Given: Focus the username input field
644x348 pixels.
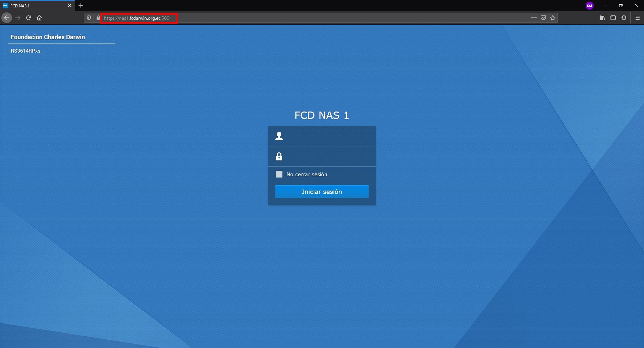Looking at the screenshot, I should 322,136.
